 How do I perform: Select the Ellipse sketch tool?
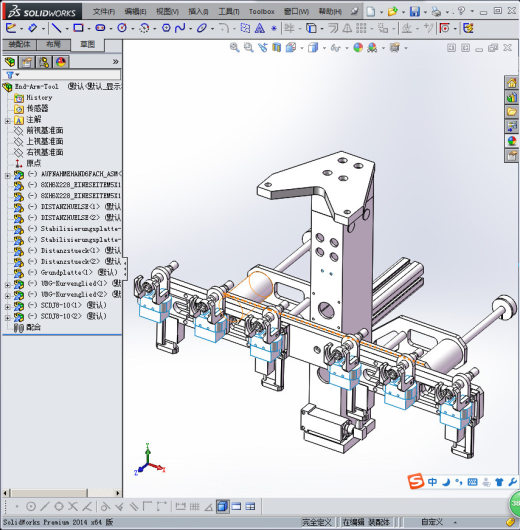(202, 28)
